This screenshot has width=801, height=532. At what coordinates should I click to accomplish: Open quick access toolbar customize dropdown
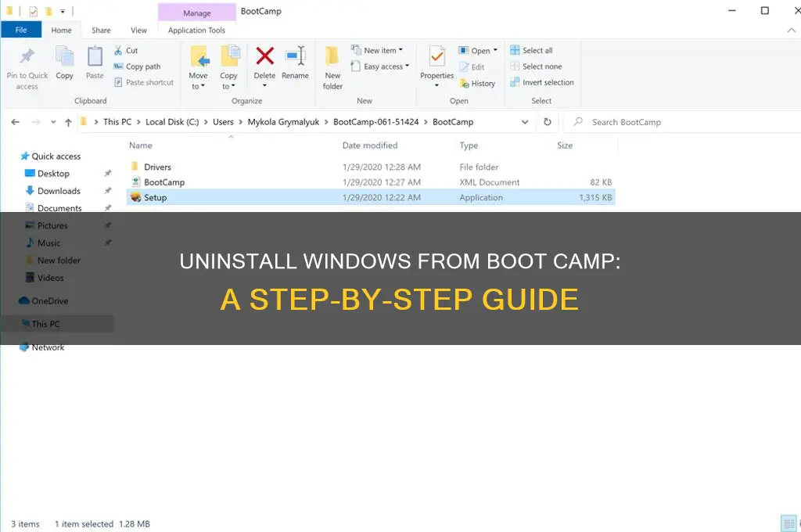63,11
